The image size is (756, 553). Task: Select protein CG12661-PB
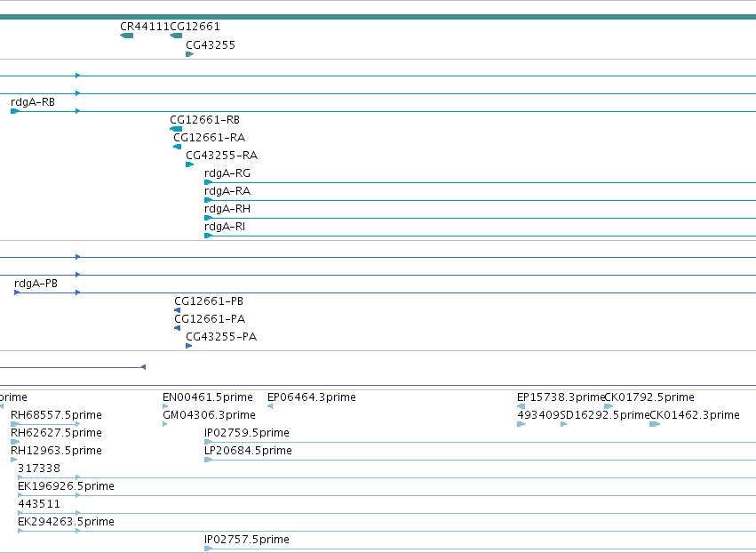click(209, 301)
